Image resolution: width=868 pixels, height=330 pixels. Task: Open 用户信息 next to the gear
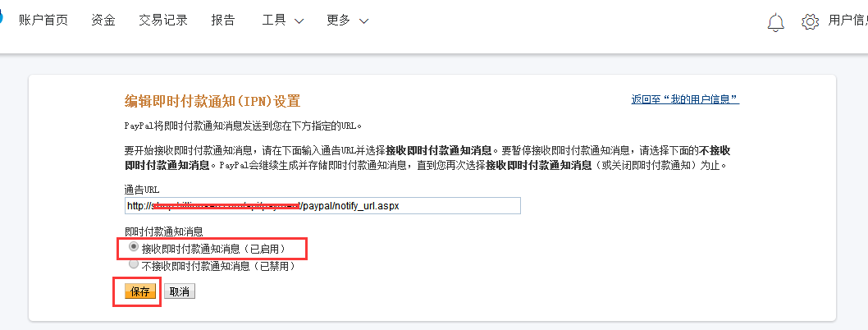pos(847,21)
